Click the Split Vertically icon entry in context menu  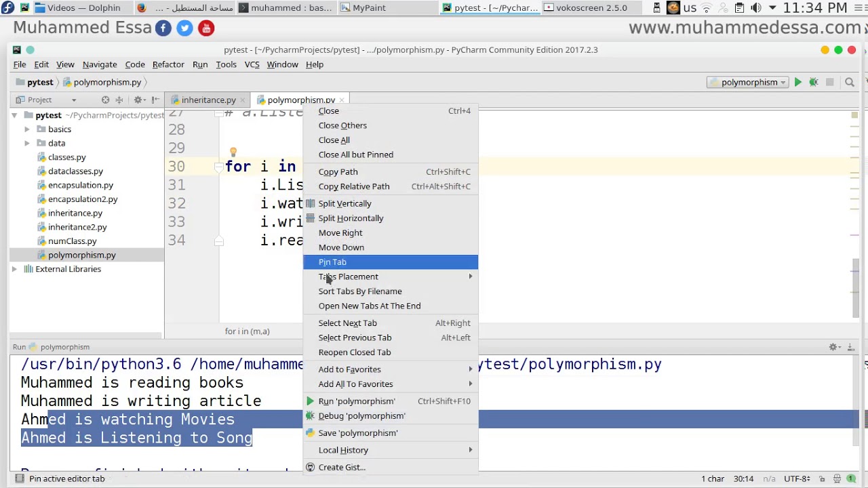[311, 203]
